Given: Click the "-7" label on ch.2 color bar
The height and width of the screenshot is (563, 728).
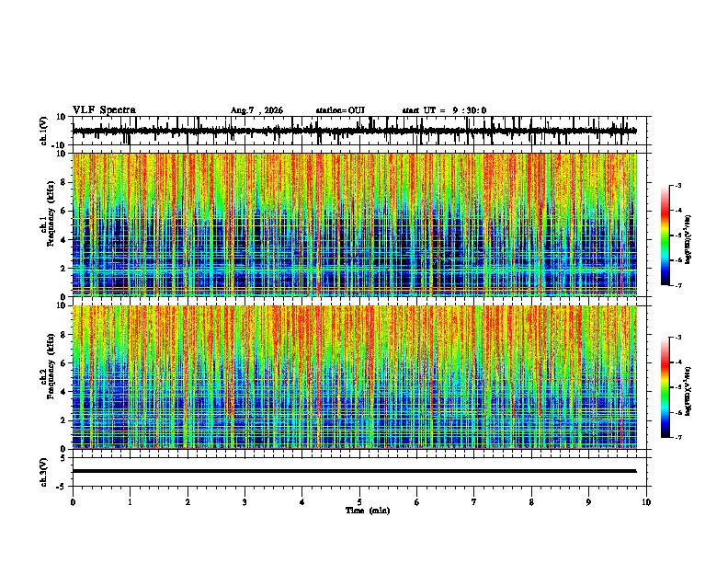Looking at the screenshot, I should (677, 437).
